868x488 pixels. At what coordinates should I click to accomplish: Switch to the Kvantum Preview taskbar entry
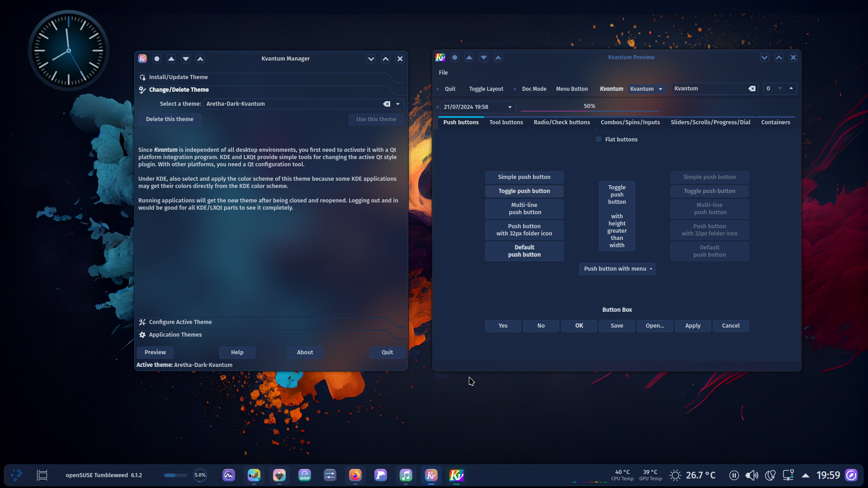click(x=457, y=475)
